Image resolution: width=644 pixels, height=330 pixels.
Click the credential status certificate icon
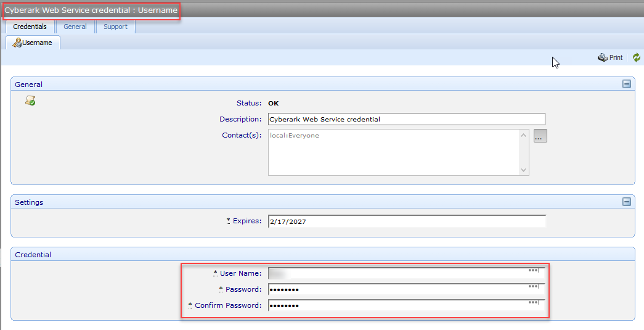[x=30, y=101]
